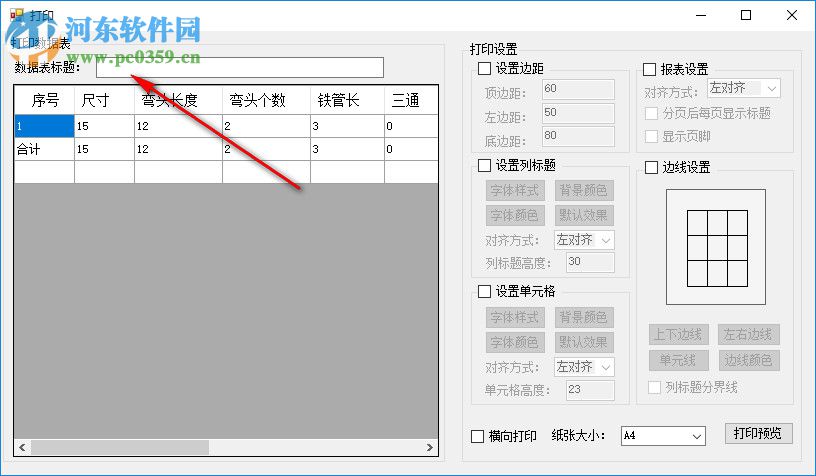816x476 pixels.
Task: Click the 上下边线 button
Action: point(679,335)
